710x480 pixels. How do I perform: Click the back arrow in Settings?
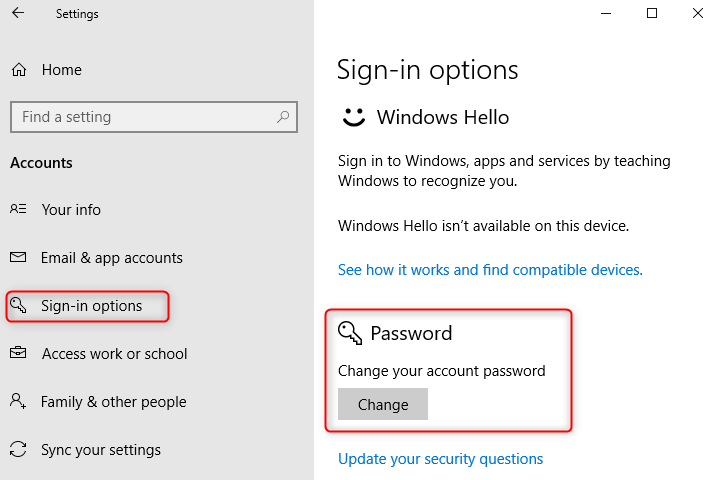click(18, 14)
